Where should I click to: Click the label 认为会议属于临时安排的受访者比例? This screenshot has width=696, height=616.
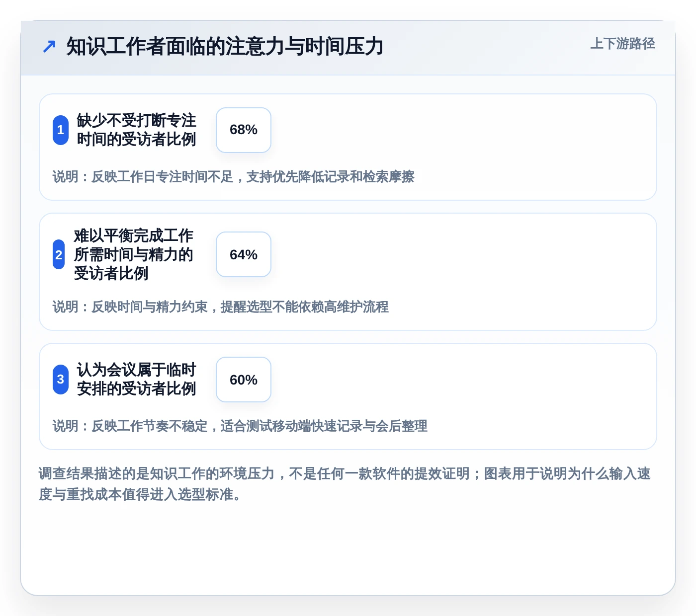(136, 380)
